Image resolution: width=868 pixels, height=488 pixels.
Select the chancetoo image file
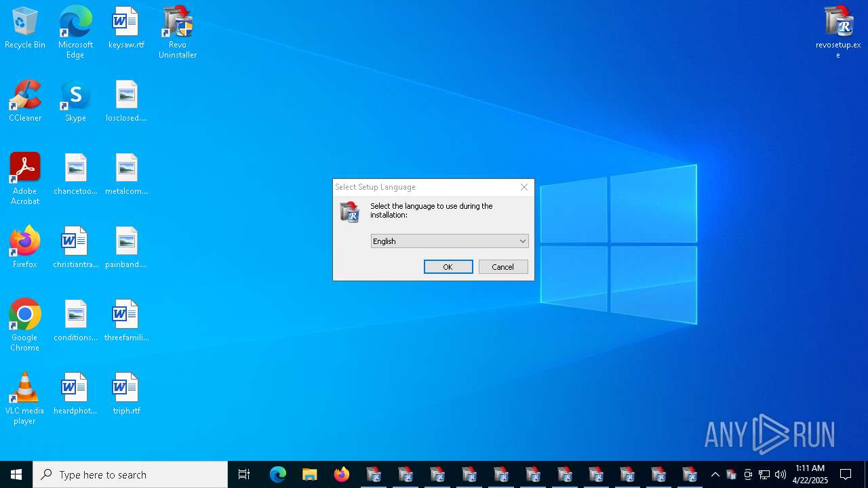[75, 175]
